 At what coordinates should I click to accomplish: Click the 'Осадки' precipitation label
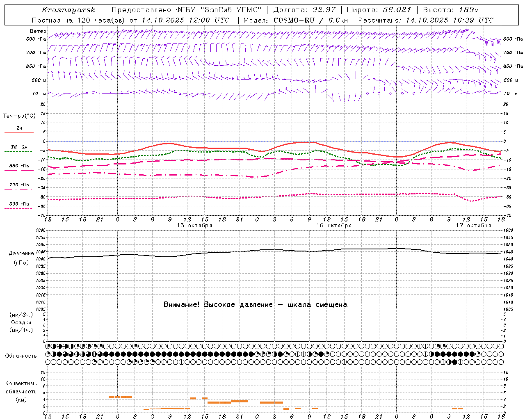coord(21,322)
